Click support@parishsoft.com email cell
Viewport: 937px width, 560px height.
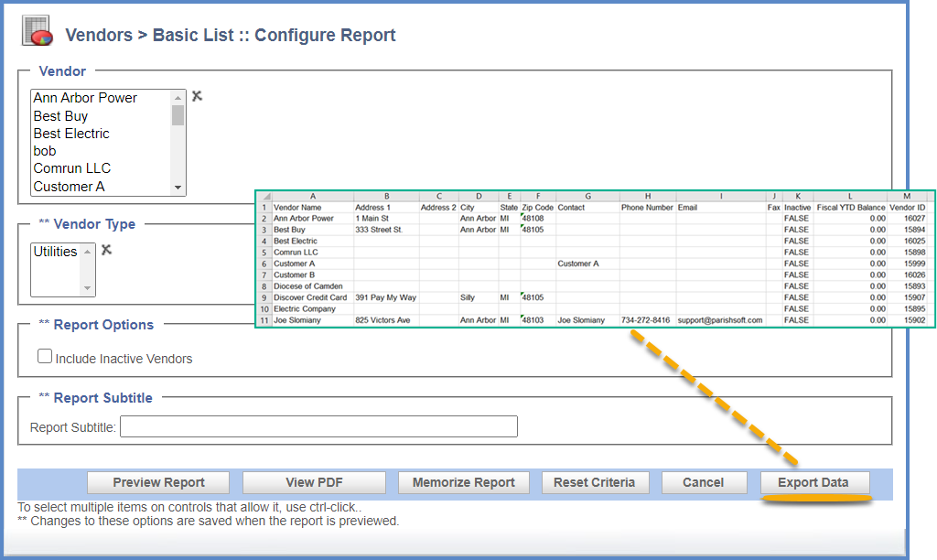coord(721,320)
